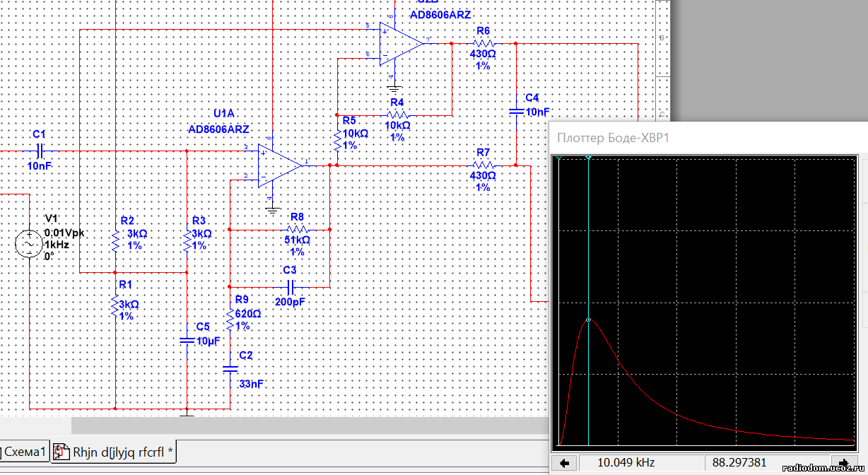
Task: Select the 10.049 kHz frequency readout
Action: tap(626, 463)
